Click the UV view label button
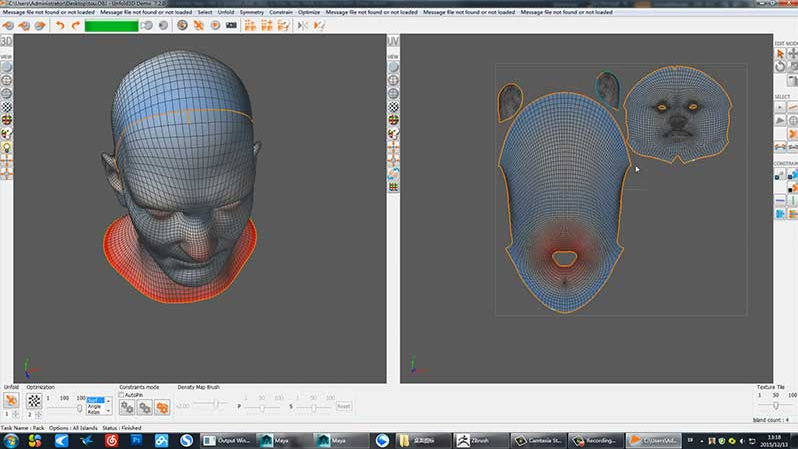 tap(393, 41)
